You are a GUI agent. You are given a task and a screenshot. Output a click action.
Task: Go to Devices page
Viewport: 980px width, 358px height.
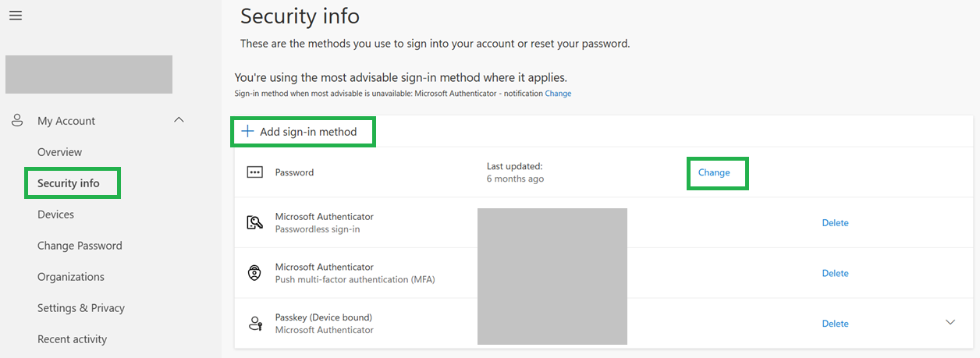55,214
